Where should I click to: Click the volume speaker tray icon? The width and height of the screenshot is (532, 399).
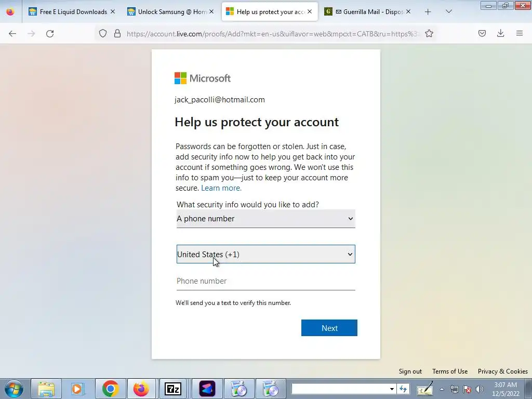coord(480,389)
